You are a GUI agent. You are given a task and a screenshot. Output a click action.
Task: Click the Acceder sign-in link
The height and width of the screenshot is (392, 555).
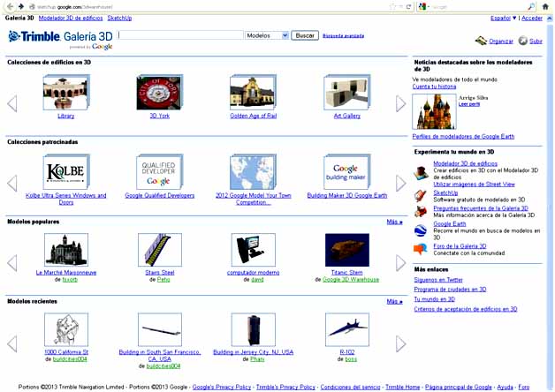coord(531,18)
